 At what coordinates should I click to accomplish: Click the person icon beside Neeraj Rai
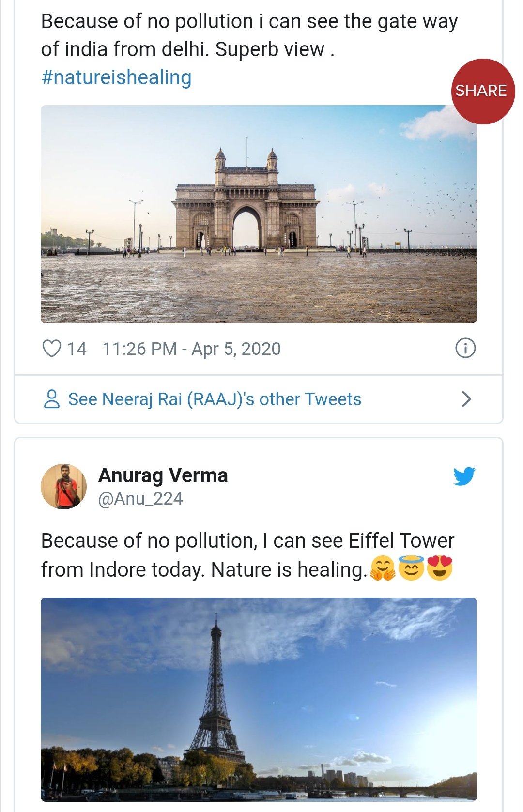coord(52,399)
